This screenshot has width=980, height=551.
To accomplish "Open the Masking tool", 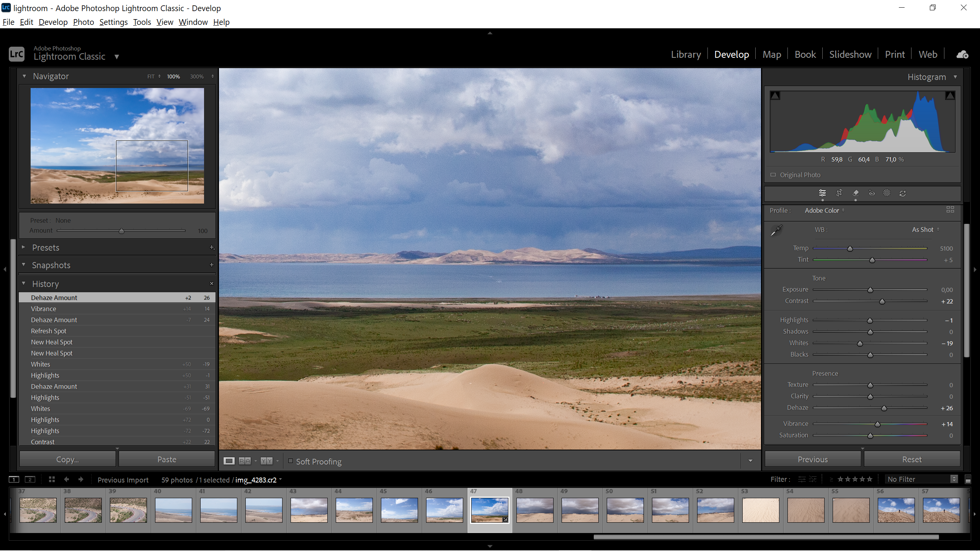I will click(887, 193).
